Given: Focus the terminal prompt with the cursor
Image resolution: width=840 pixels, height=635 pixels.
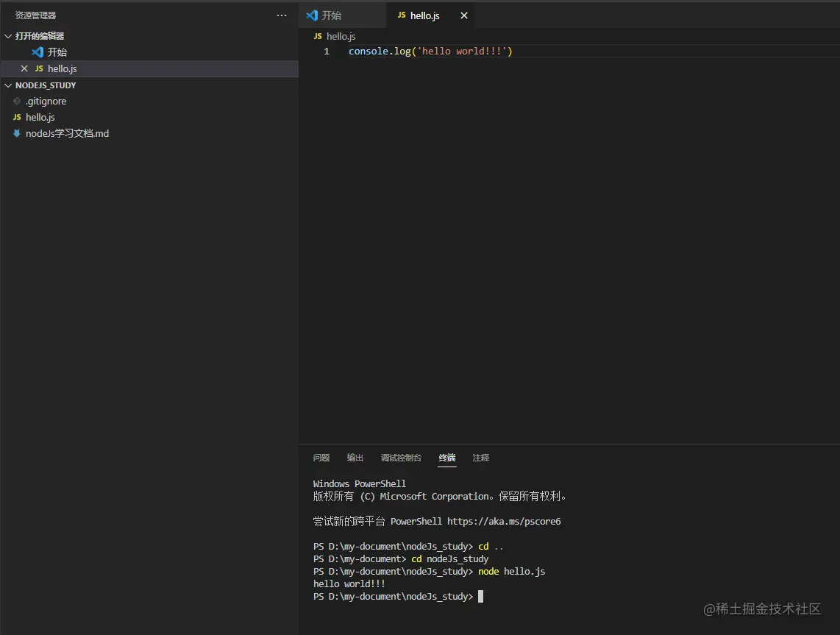Looking at the screenshot, I should [480, 597].
